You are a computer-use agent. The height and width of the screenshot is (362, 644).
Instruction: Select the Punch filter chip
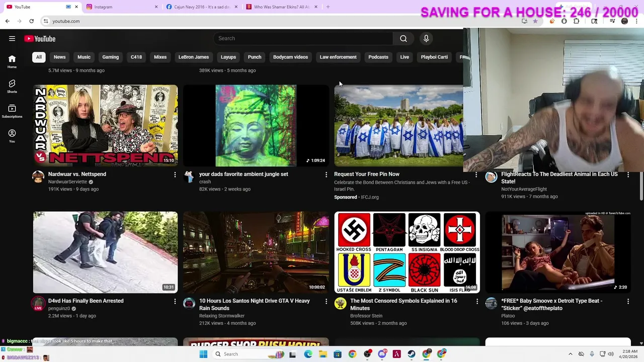tap(255, 57)
